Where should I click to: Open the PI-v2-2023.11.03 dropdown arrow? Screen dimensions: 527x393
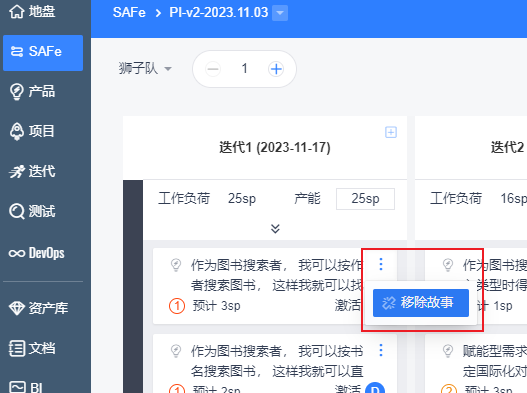click(280, 13)
